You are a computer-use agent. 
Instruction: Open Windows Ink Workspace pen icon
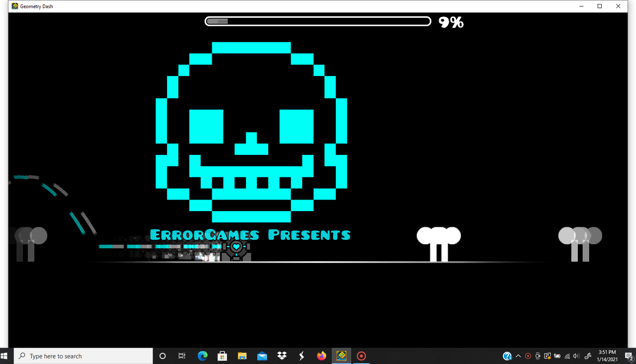588,356
